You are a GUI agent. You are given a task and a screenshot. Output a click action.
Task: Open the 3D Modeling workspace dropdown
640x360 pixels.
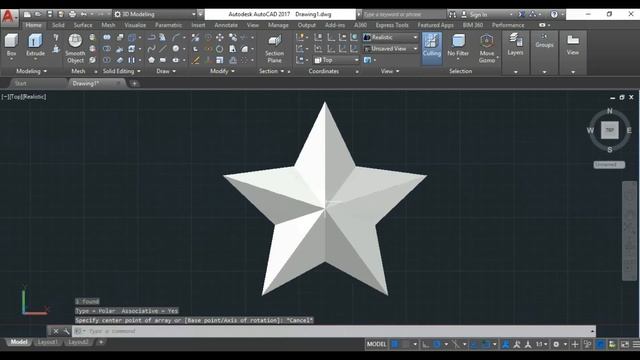point(155,14)
